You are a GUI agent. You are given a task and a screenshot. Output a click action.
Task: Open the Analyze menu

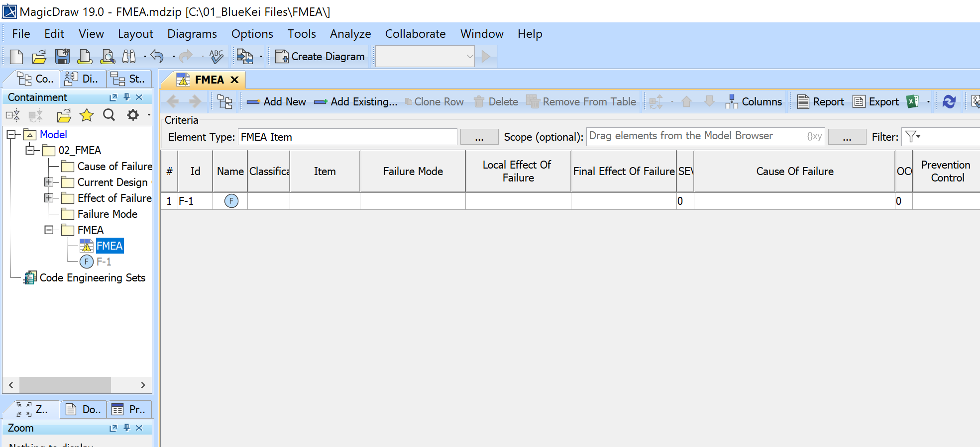coord(350,34)
